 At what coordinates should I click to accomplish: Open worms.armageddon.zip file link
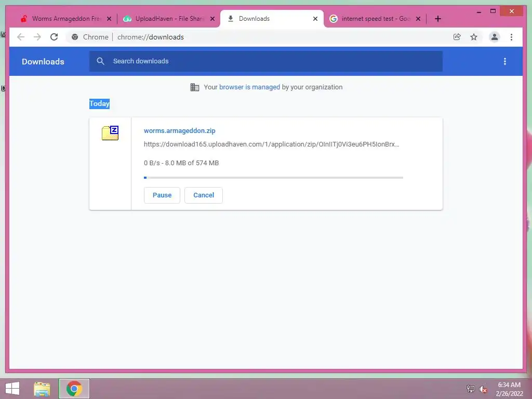[179, 130]
